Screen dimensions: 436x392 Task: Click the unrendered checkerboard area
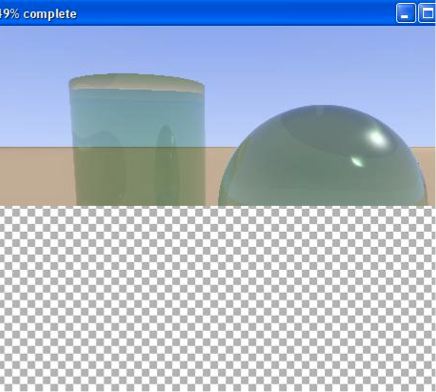pos(218,298)
